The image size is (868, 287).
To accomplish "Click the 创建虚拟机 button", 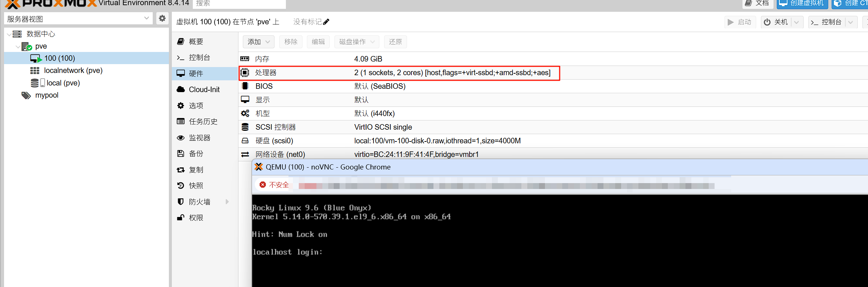I will (x=802, y=3).
